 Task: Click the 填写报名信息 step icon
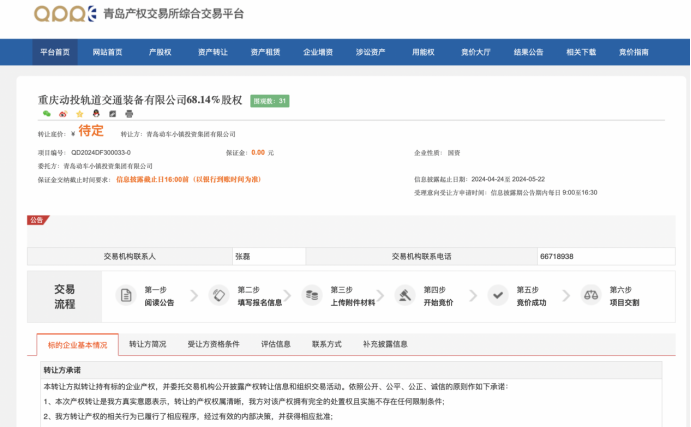click(x=219, y=295)
